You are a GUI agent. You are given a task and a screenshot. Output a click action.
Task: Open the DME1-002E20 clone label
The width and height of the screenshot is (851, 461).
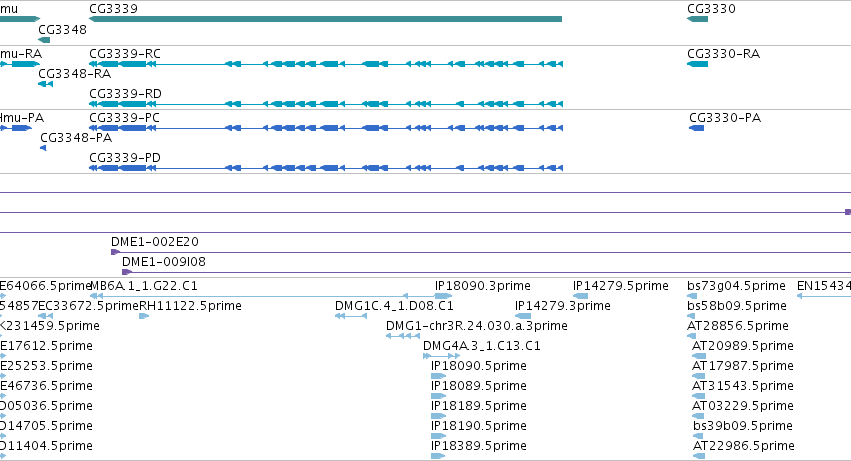[155, 242]
